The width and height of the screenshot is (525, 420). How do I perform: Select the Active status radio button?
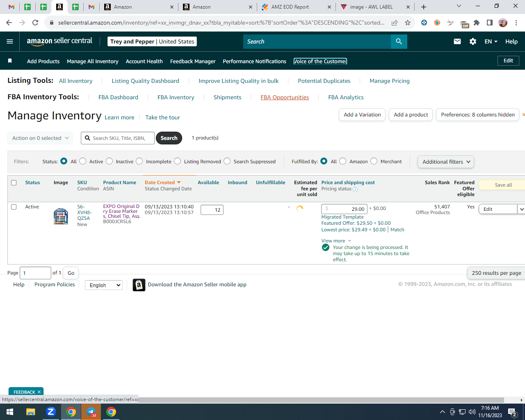[83, 161]
